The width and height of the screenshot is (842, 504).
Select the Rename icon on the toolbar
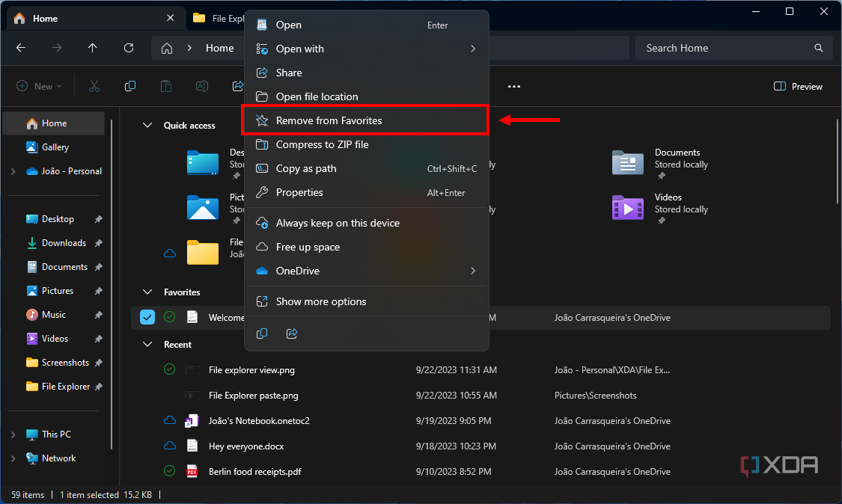click(x=201, y=86)
